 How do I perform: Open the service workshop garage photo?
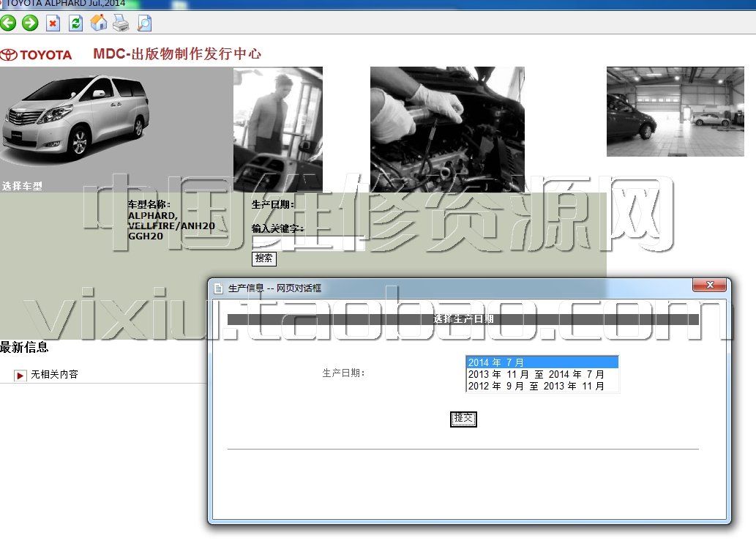675,111
